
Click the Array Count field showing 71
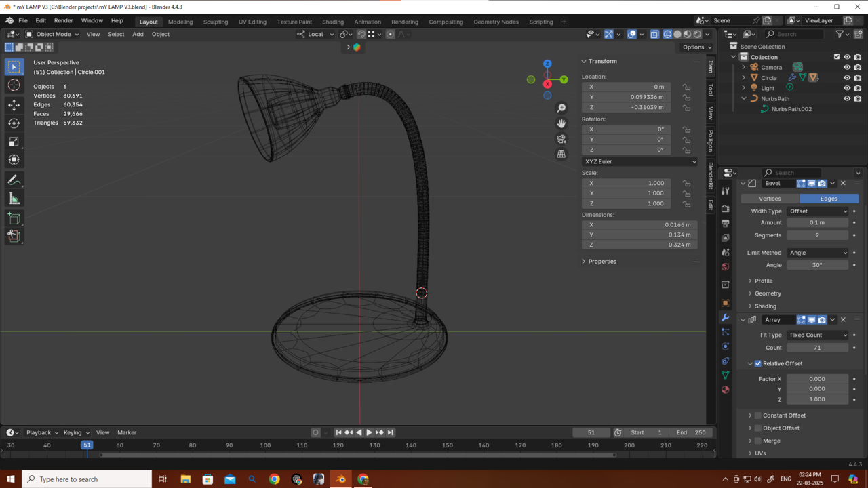pyautogui.click(x=817, y=348)
